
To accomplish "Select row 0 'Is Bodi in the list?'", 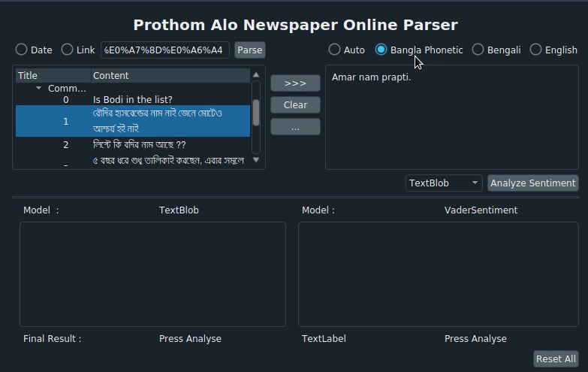I will [133, 99].
